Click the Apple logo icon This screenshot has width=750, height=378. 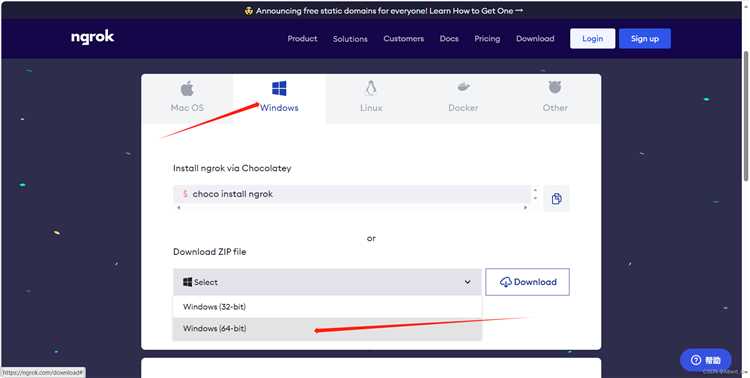coord(187,89)
